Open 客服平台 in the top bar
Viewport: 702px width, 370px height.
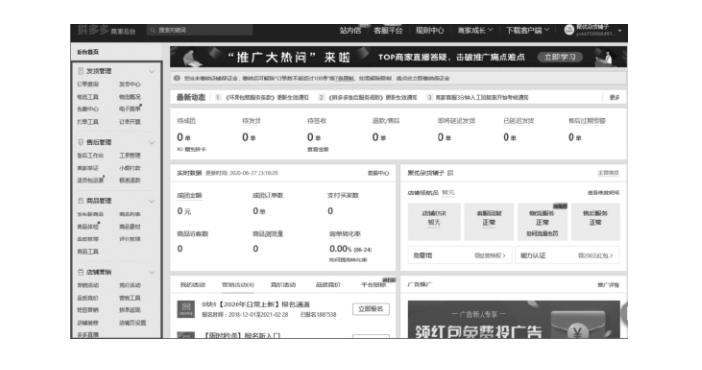(388, 30)
